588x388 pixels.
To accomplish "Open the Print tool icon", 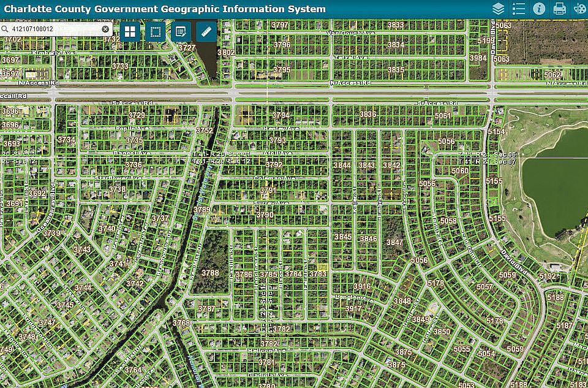I will point(559,9).
